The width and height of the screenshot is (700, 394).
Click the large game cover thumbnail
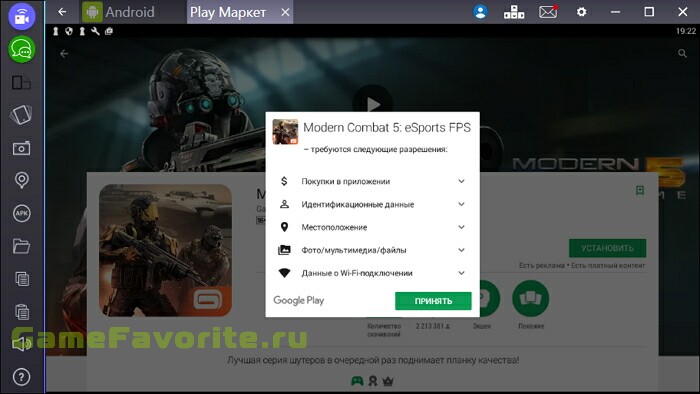click(x=166, y=250)
